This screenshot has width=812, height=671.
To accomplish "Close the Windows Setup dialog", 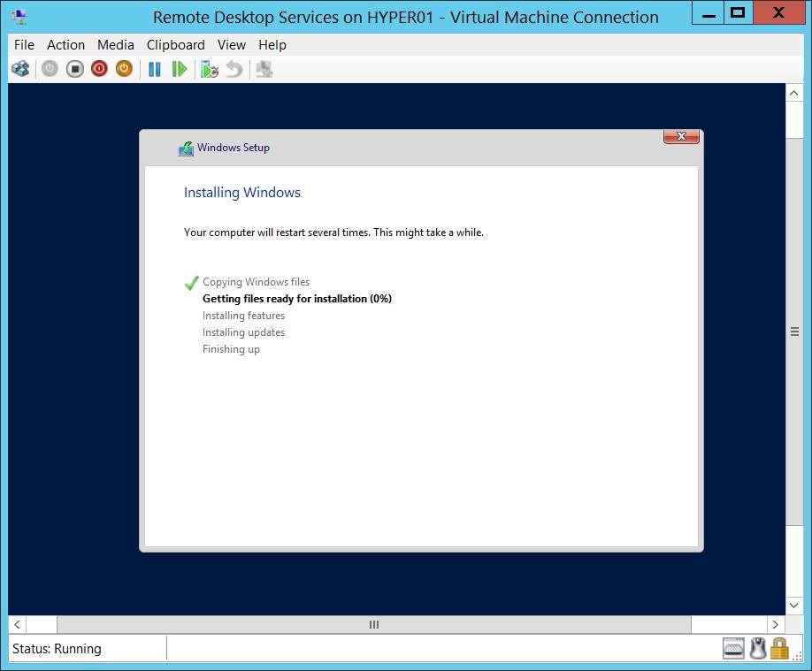I will coord(681,136).
